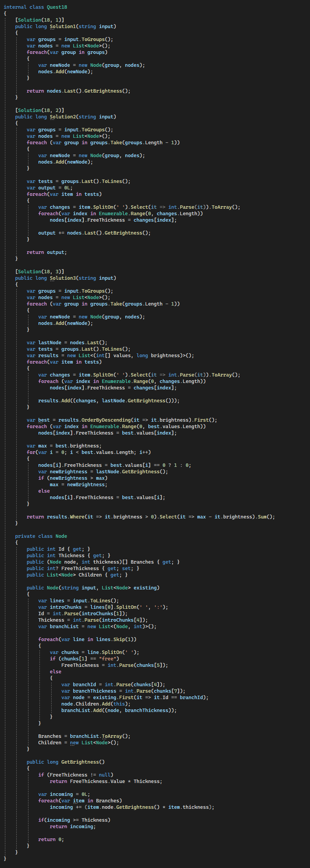Click 'node.Children.Add(this);' statement
The height and width of the screenshot is (868, 310).
tap(96, 704)
